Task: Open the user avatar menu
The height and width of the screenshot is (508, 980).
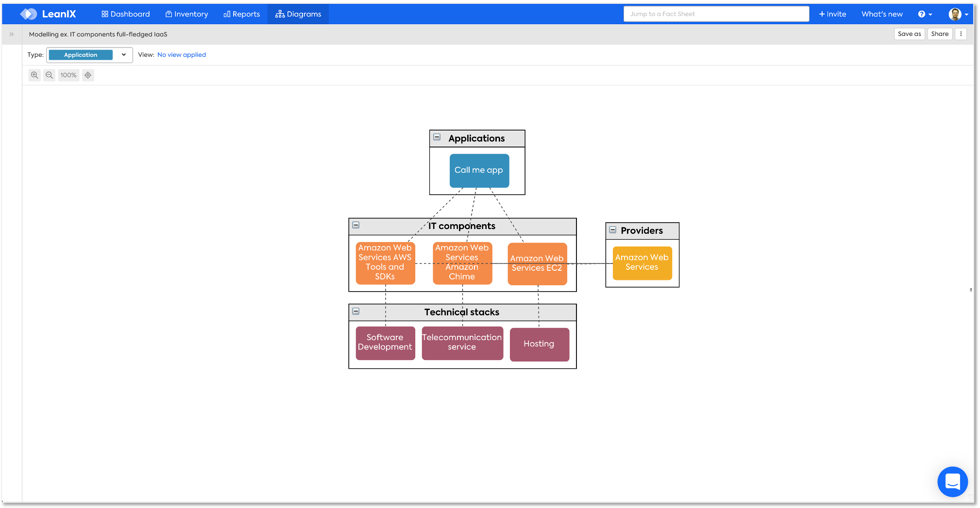Action: (x=959, y=14)
